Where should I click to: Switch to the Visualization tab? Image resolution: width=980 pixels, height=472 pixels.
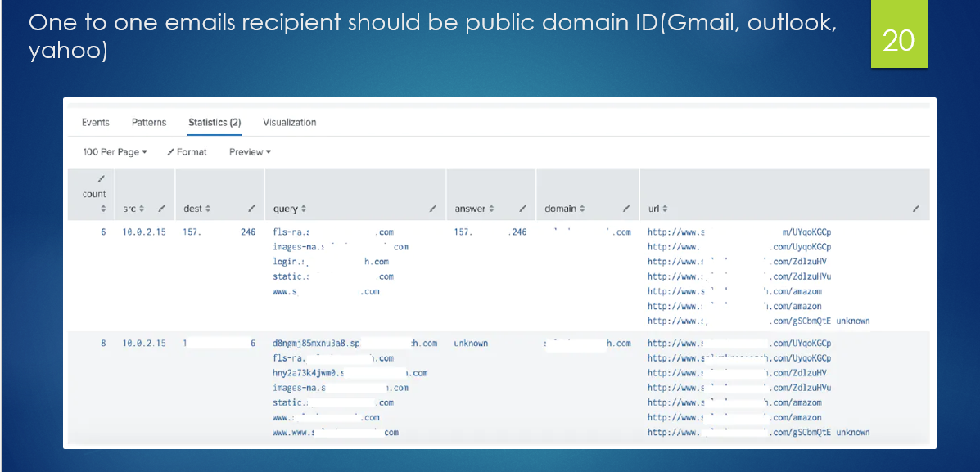[x=289, y=122]
